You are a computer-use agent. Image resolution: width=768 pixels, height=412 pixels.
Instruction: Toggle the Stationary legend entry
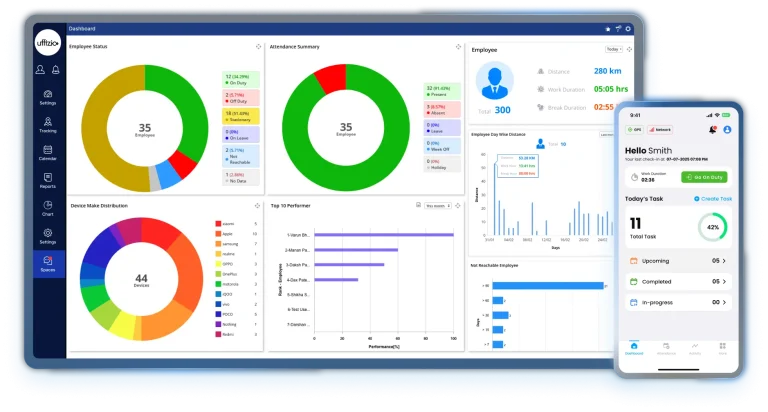[x=240, y=117]
